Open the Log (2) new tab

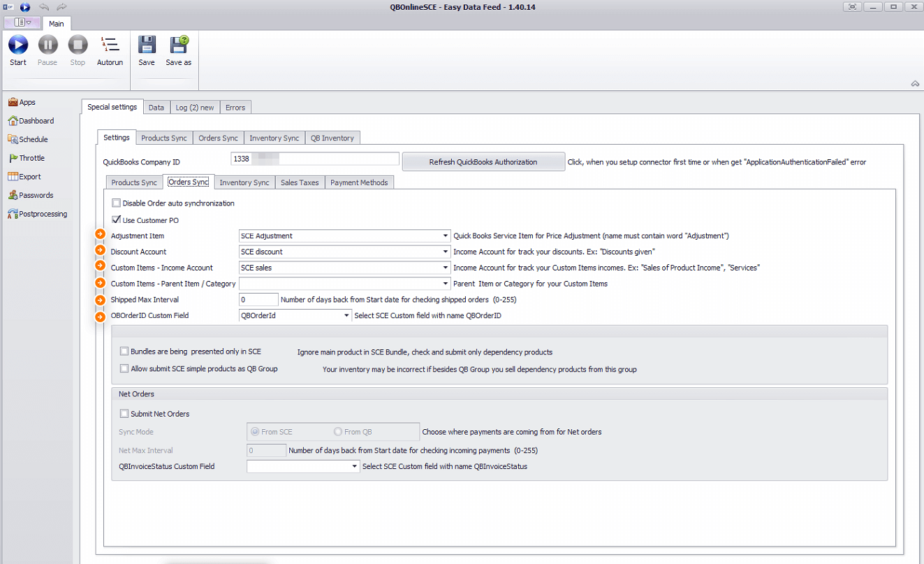(195, 108)
